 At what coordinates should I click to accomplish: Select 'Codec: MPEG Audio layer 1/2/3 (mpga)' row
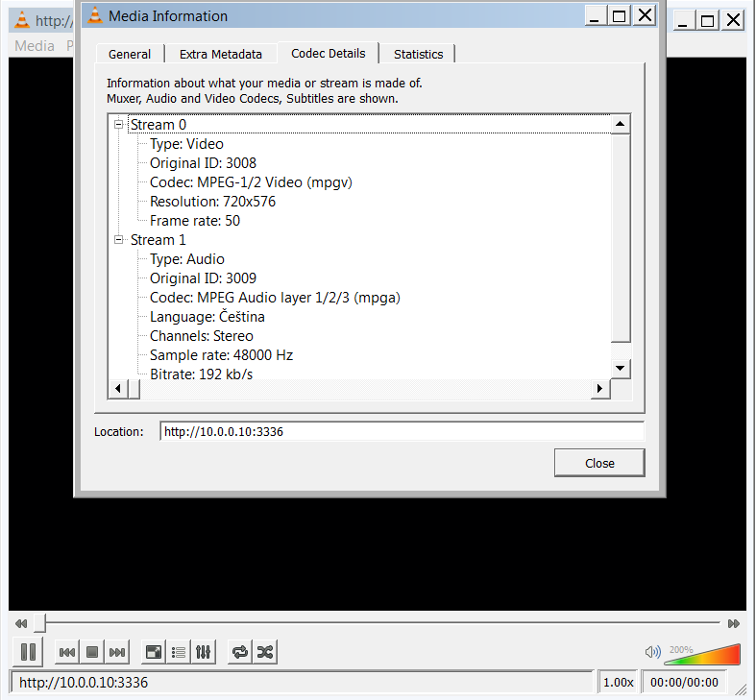275,298
